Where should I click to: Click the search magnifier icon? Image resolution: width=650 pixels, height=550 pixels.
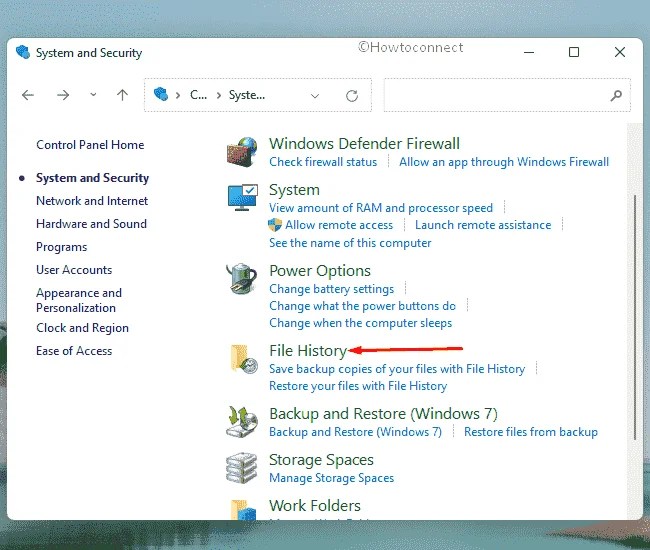[x=616, y=96]
